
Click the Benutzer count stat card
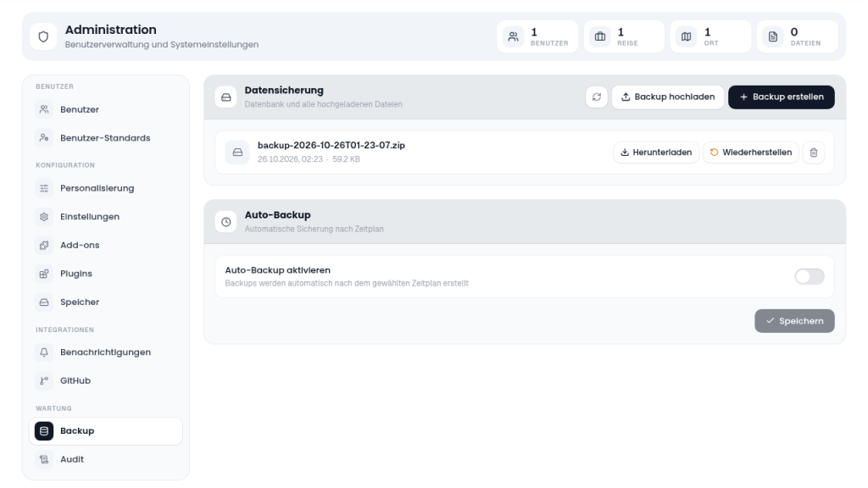537,36
